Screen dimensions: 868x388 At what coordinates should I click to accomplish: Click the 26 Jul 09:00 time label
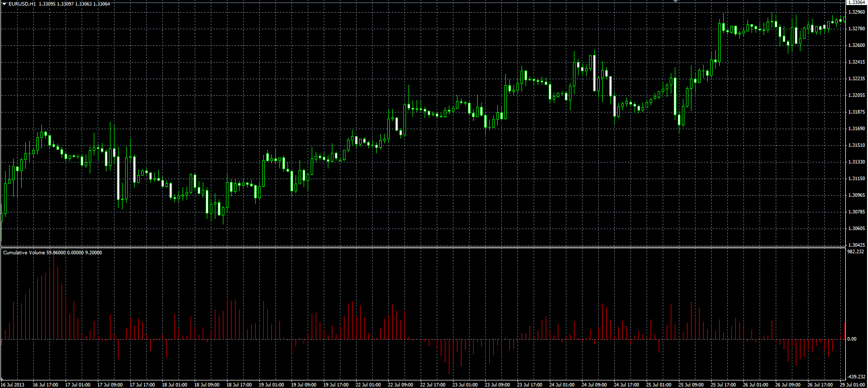click(x=787, y=385)
